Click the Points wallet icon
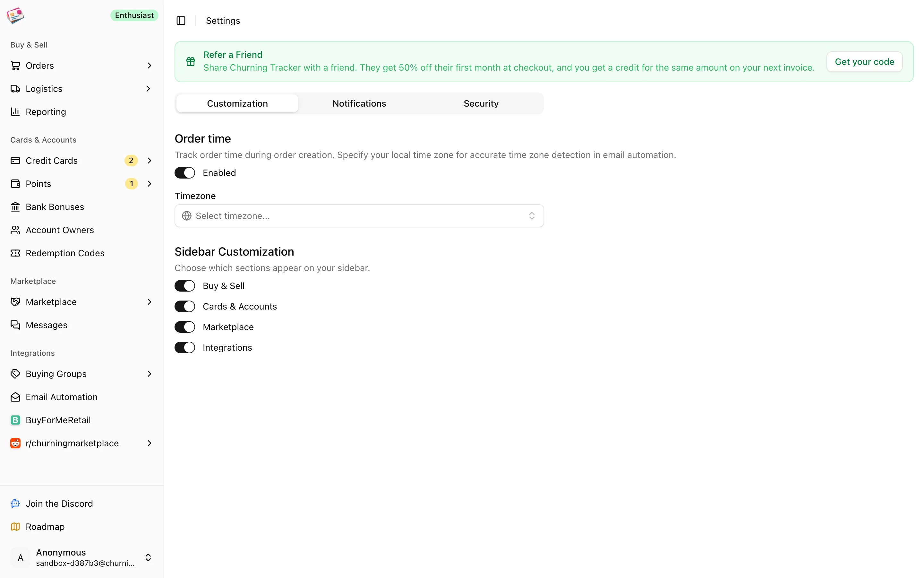 tap(15, 184)
